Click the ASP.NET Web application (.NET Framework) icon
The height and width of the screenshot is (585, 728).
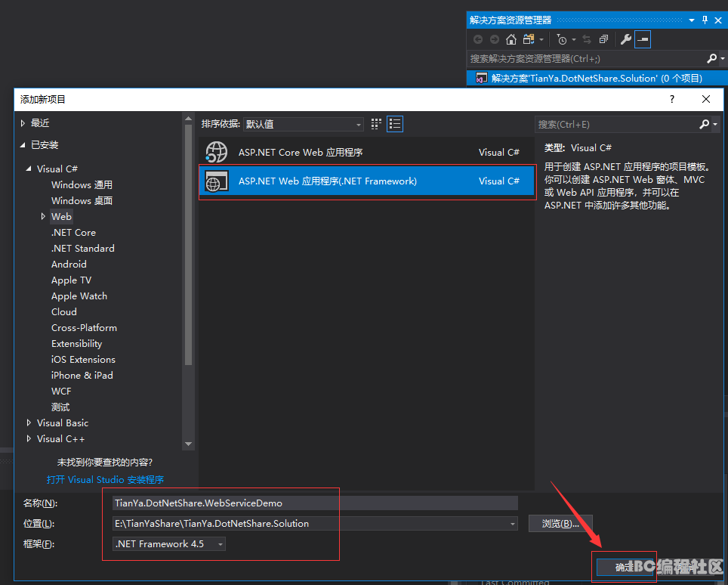[216, 181]
